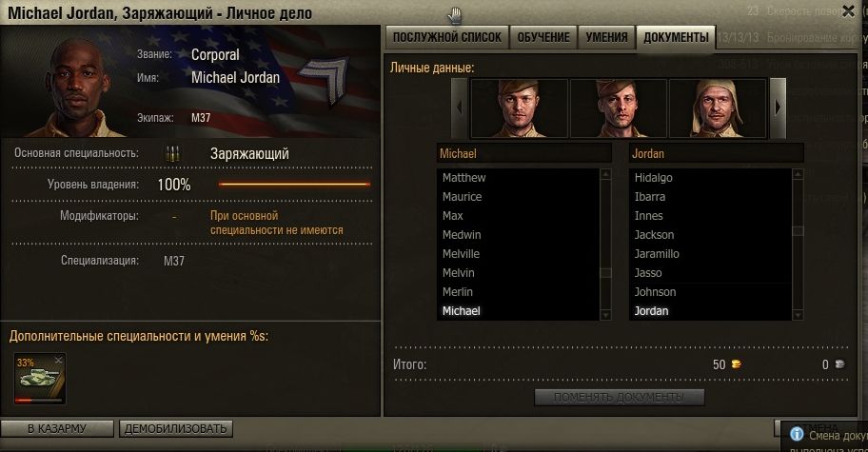Image resolution: width=868 pixels, height=452 pixels.
Task: Open the Послужной список tab
Action: point(446,37)
